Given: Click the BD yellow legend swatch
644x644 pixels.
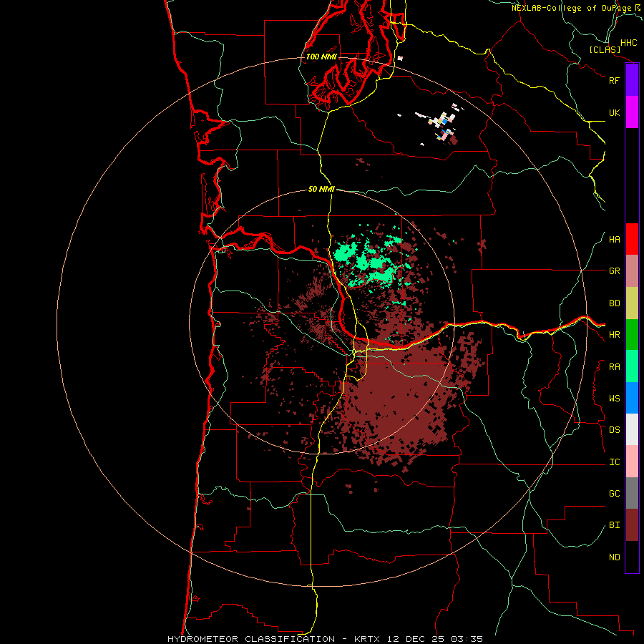Looking at the screenshot, I should (632, 303).
